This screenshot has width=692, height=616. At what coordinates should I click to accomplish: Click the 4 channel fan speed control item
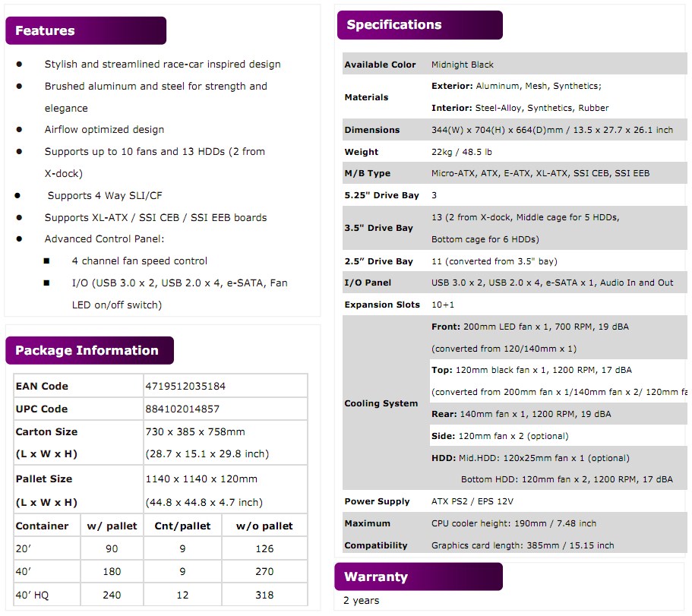[x=140, y=261]
